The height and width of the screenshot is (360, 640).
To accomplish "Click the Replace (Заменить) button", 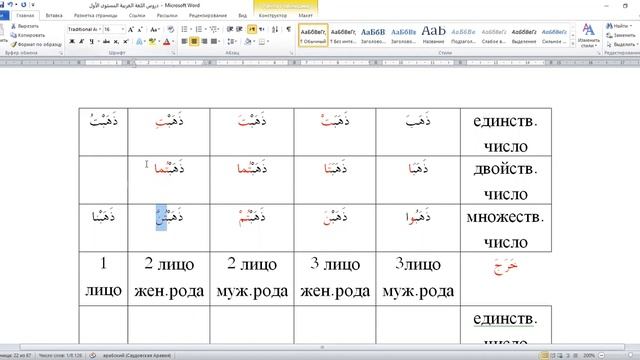I will point(621,35).
